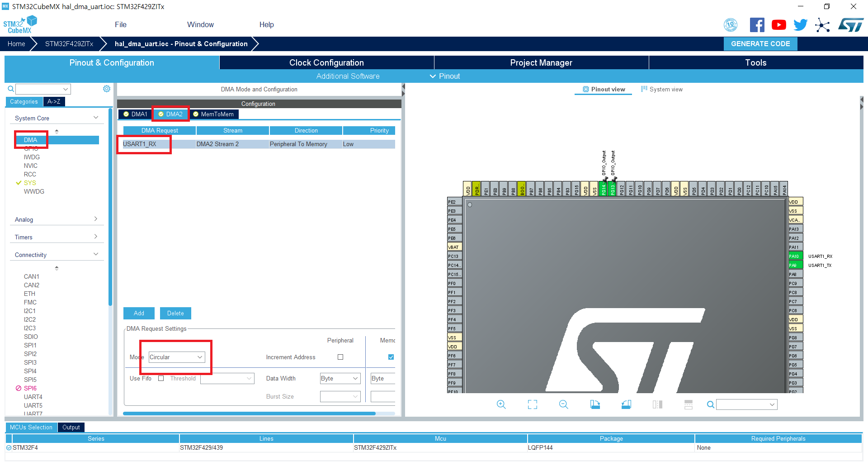Screen dimensions: 868x466
Task: Fit the chip to view
Action: (533, 404)
